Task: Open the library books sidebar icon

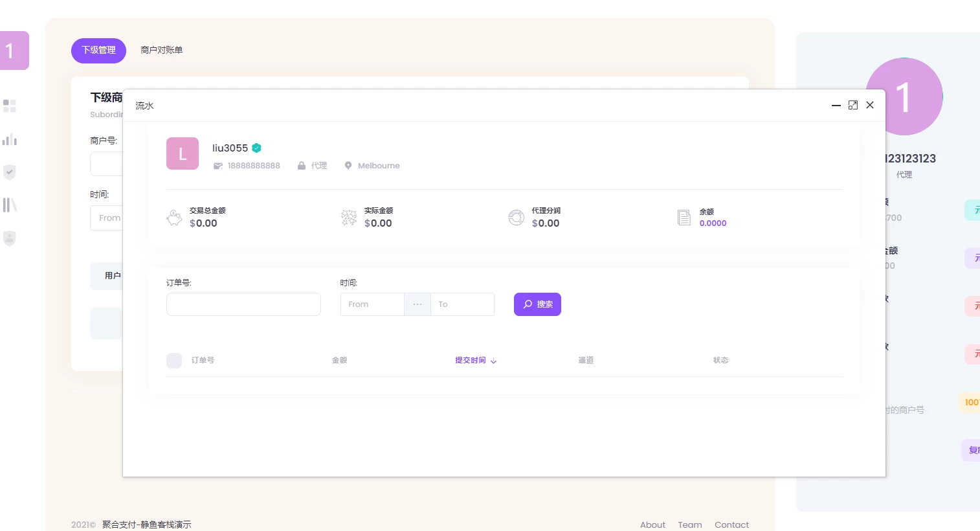Action: click(x=10, y=205)
